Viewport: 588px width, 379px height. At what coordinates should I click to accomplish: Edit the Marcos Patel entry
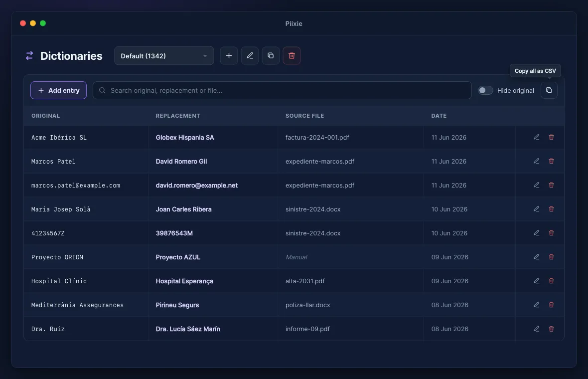537,162
